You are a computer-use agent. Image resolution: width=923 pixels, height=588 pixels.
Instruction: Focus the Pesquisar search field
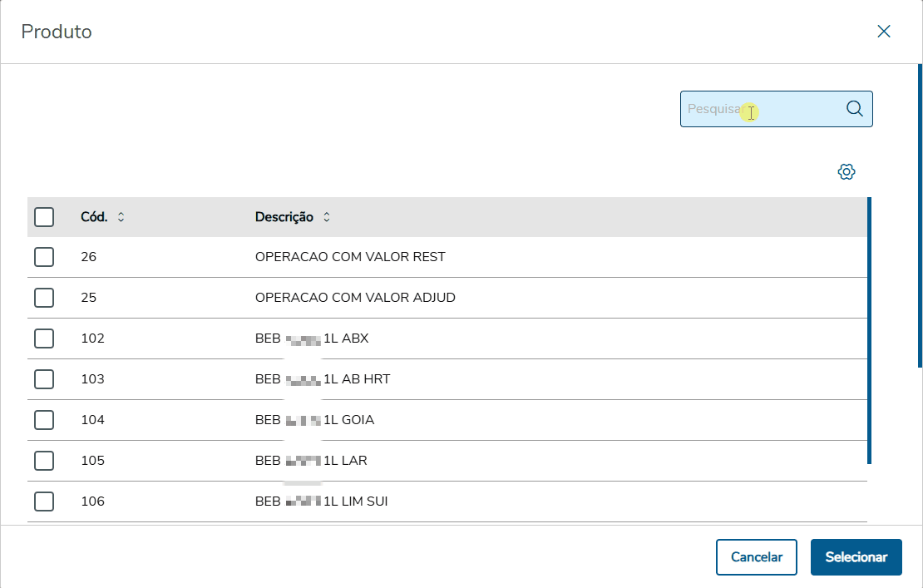pos(761,109)
